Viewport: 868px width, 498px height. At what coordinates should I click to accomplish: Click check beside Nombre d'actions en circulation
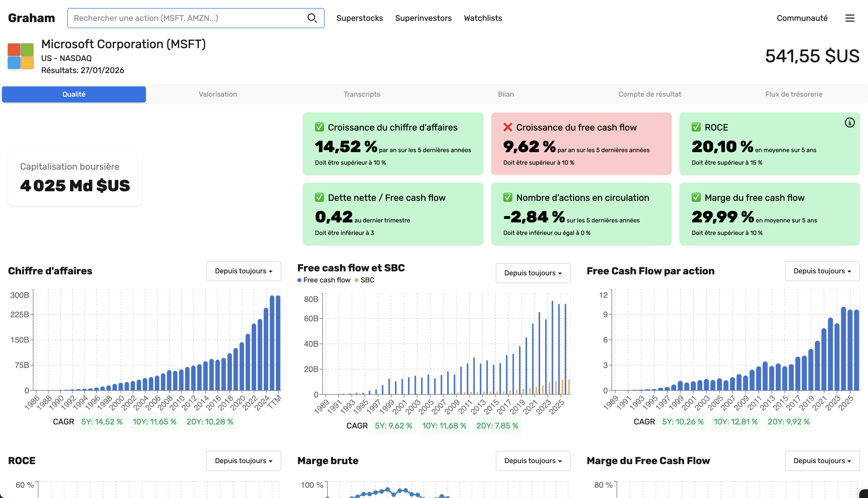click(507, 197)
